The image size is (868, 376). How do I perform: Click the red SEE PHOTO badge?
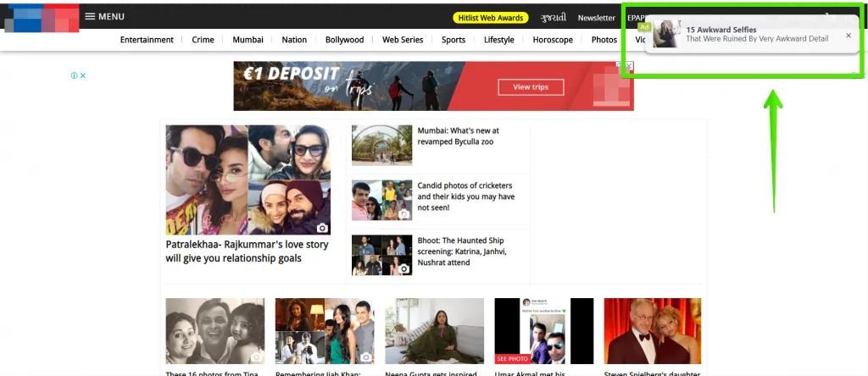pos(514,358)
